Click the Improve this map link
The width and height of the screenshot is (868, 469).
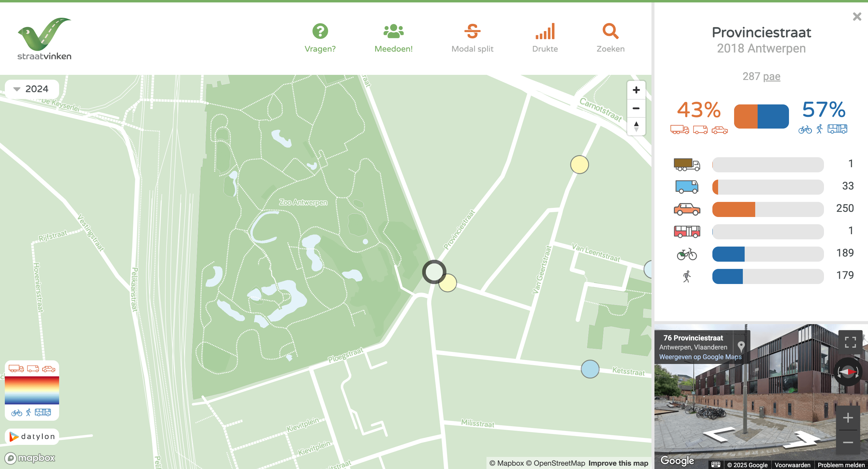tap(618, 463)
